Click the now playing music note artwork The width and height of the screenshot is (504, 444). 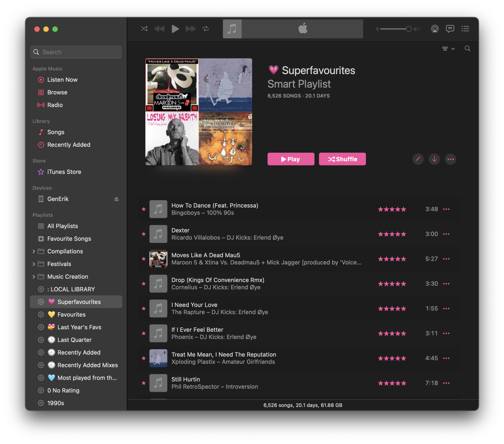[232, 29]
